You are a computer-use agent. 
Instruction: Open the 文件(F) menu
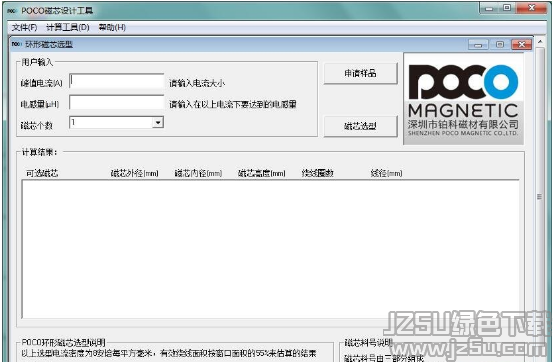click(24, 27)
